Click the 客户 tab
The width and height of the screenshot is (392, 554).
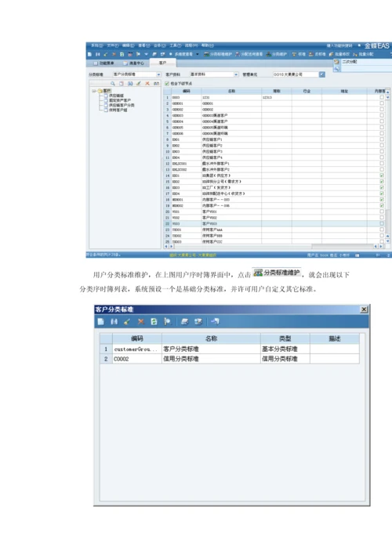[x=162, y=63]
